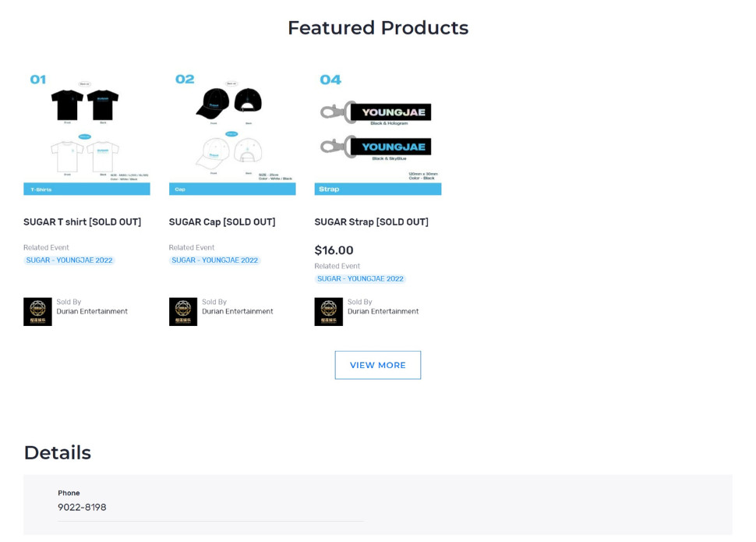Click SUGAR - YOUNGJAE 2022 tag under Cap
The width and height of the screenshot is (756, 542).
[215, 260]
